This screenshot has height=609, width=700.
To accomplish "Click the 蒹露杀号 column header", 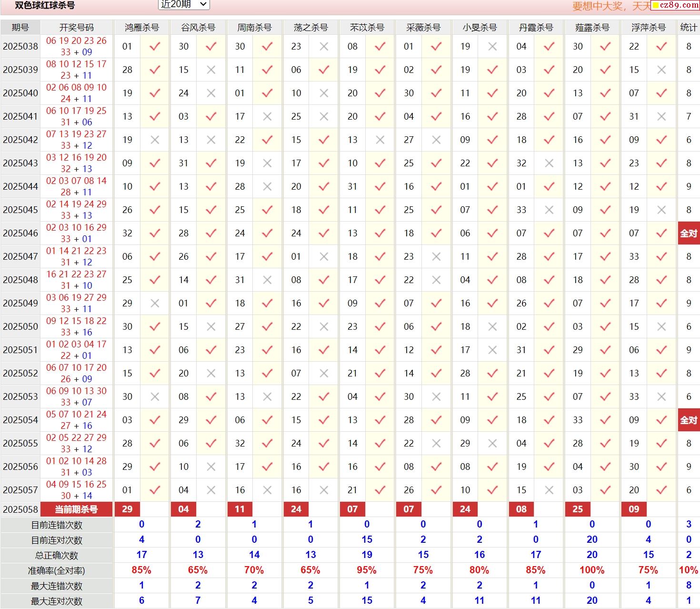I will [592, 28].
